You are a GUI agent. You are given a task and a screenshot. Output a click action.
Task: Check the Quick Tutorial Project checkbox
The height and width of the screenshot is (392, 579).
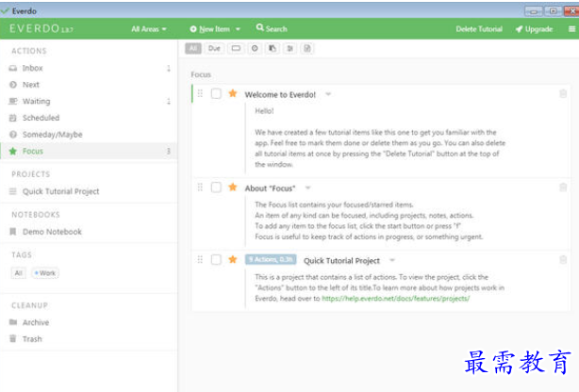(216, 259)
